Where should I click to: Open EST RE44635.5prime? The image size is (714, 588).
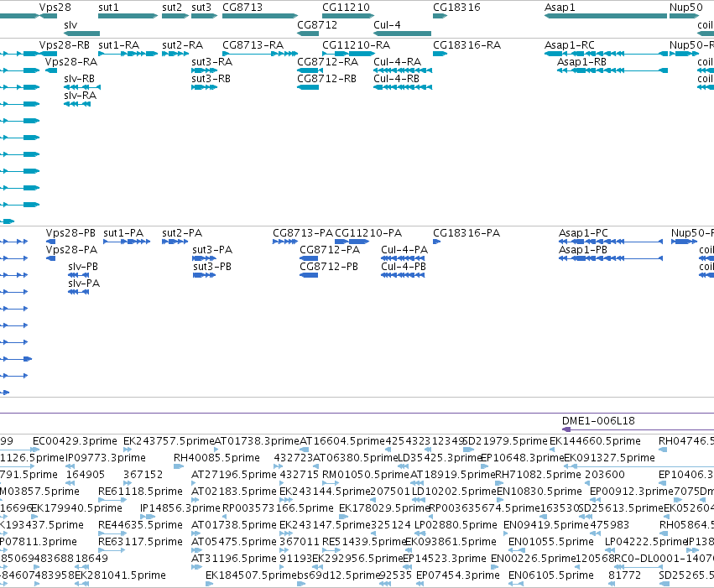pos(140,525)
